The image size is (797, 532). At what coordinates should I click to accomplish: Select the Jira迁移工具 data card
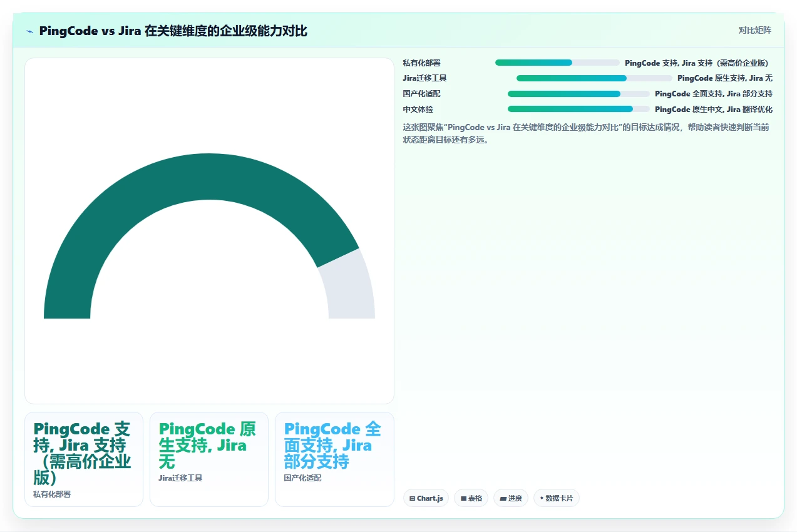coord(209,459)
